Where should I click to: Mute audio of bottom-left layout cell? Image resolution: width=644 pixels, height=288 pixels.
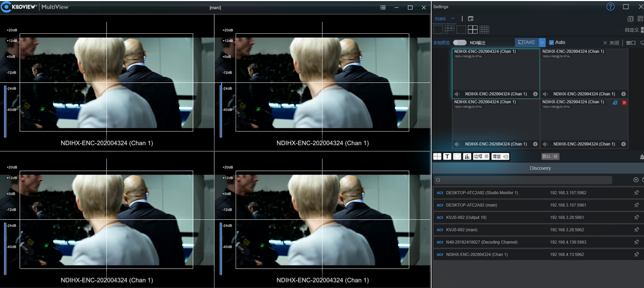457,144
